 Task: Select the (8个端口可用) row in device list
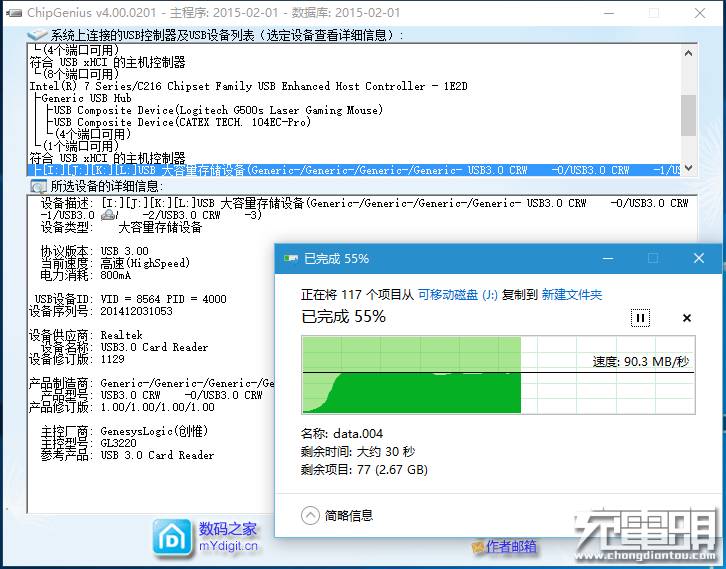[x=80, y=74]
